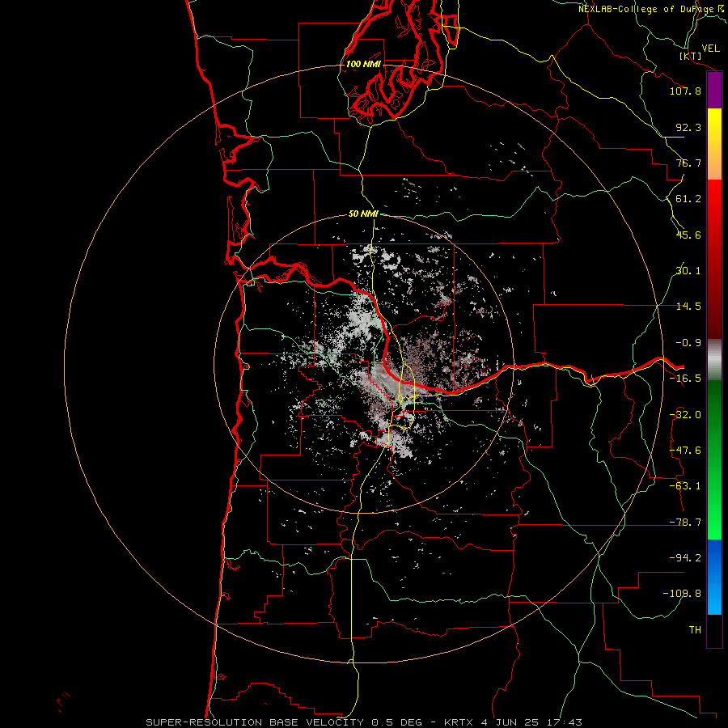
Task: Click the 92.3 legend value
Action: point(688,127)
